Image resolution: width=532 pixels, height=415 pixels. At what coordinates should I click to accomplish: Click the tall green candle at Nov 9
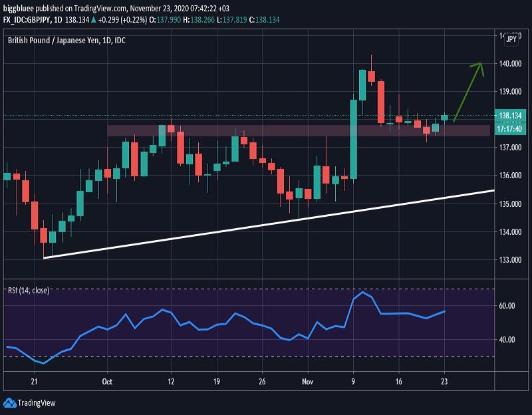coord(354,139)
